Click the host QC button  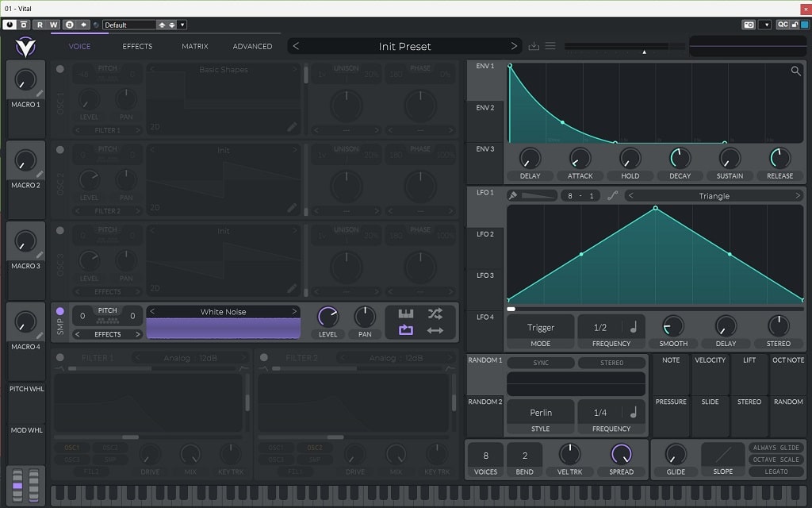point(783,25)
